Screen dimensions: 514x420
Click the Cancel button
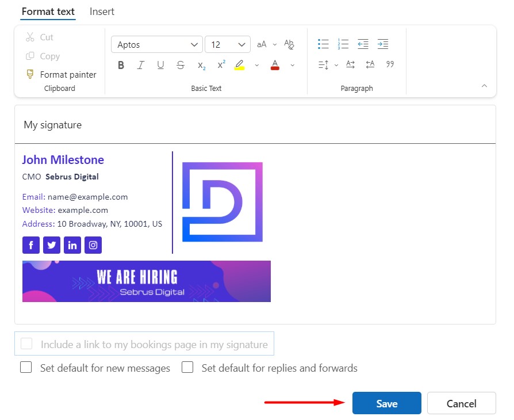coord(462,403)
